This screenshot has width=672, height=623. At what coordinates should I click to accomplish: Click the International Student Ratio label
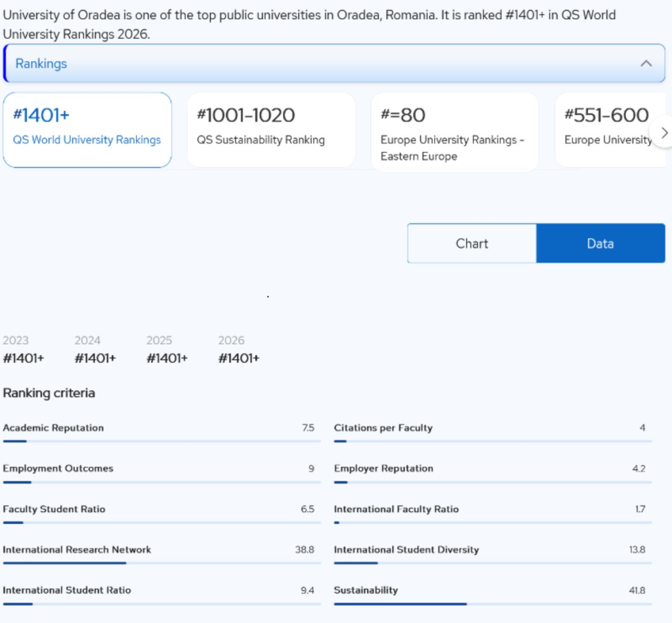point(67,590)
